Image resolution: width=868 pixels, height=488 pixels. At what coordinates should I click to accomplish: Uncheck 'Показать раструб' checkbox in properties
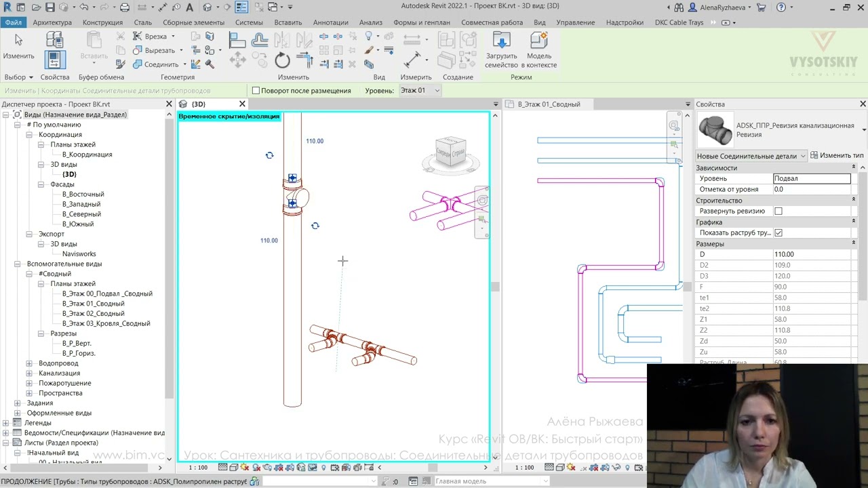pyautogui.click(x=778, y=233)
